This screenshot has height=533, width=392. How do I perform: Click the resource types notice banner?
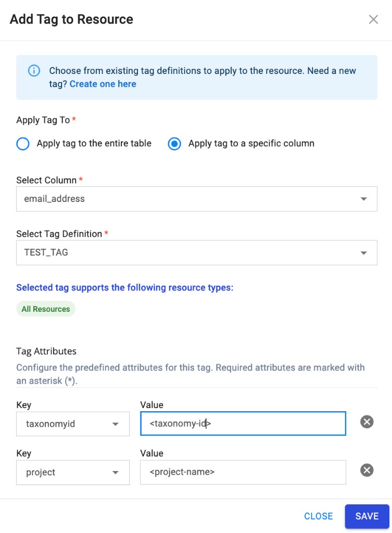(123, 287)
